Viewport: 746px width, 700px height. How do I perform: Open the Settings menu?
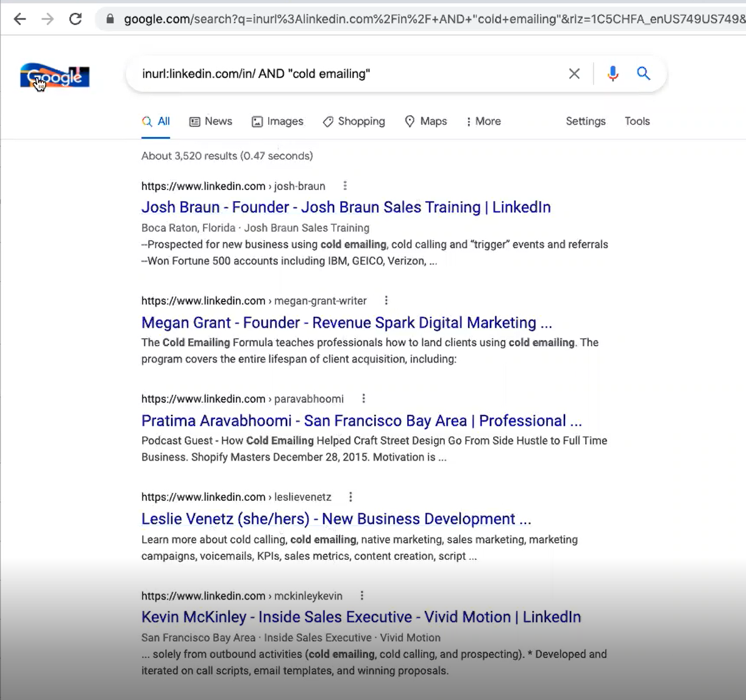[586, 121]
